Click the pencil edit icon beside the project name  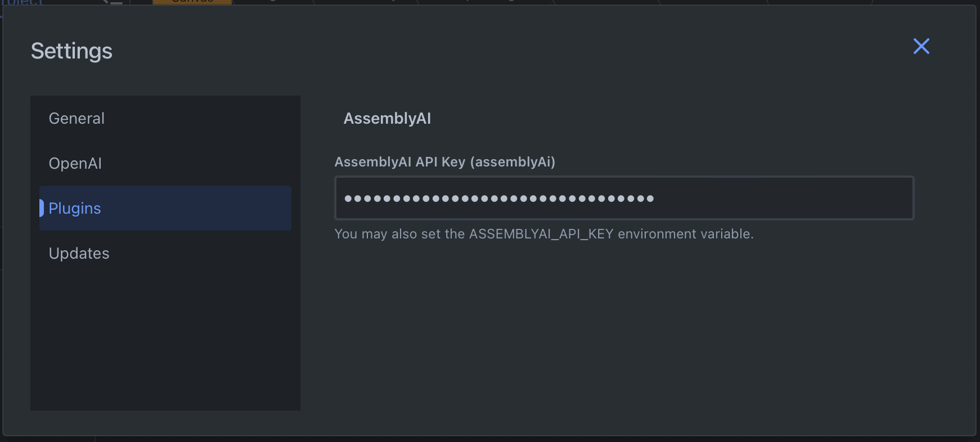click(x=111, y=3)
